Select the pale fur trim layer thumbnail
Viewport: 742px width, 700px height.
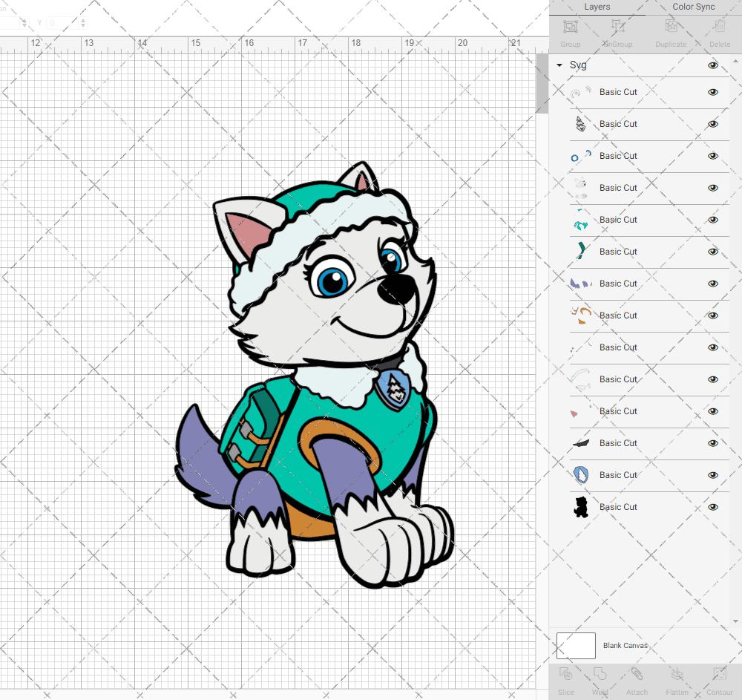[x=581, y=379]
